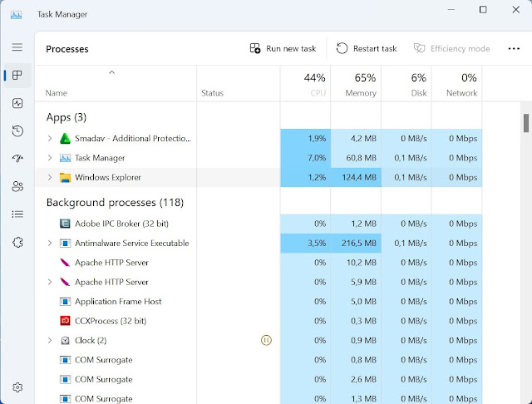Click the Background processes (118) heading

click(115, 203)
